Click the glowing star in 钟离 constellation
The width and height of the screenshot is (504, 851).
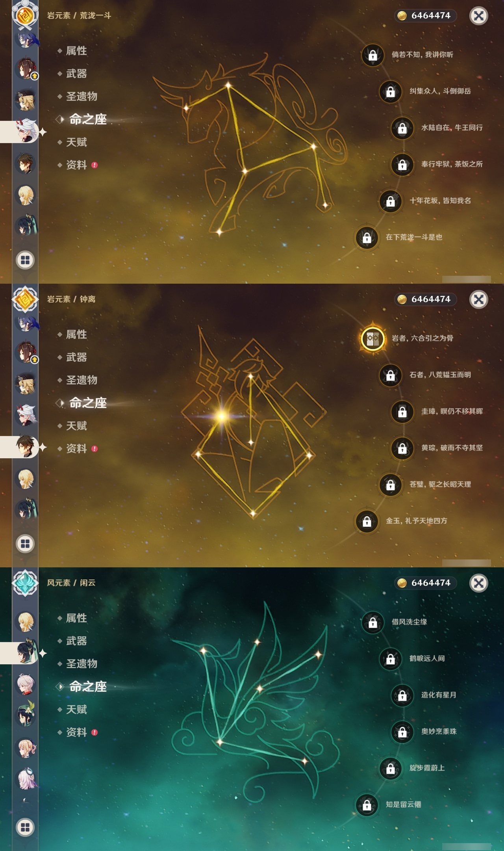pyautogui.click(x=222, y=416)
